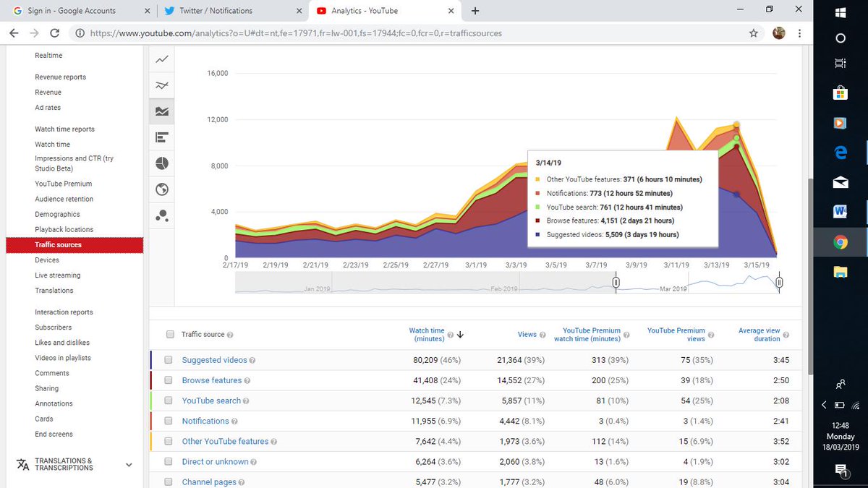868x488 pixels.
Task: Click help icon beside Notifications row
Action: click(235, 421)
